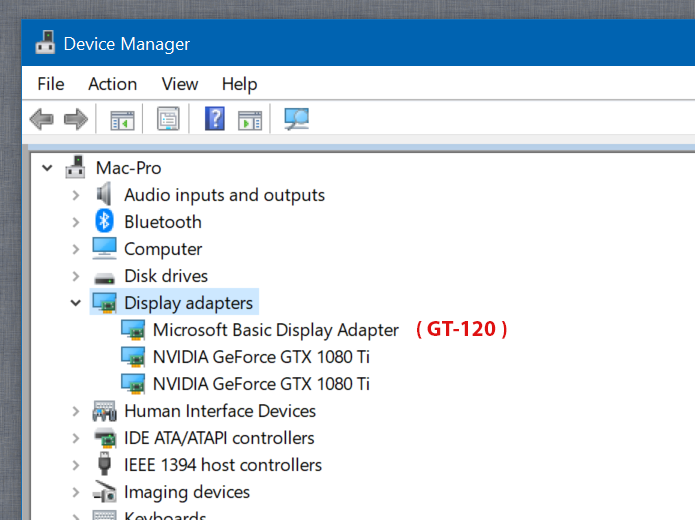Expand IDE ATA/ATAPI controllers category
The image size is (695, 520).
tap(76, 438)
